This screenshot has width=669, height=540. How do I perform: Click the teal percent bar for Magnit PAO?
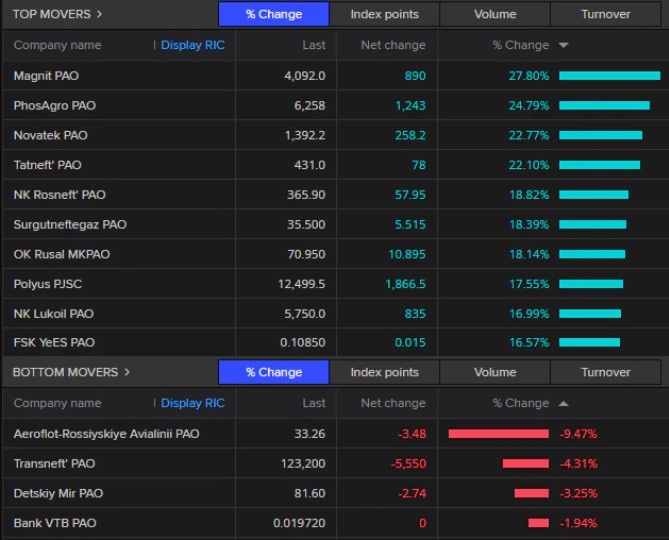tap(609, 76)
